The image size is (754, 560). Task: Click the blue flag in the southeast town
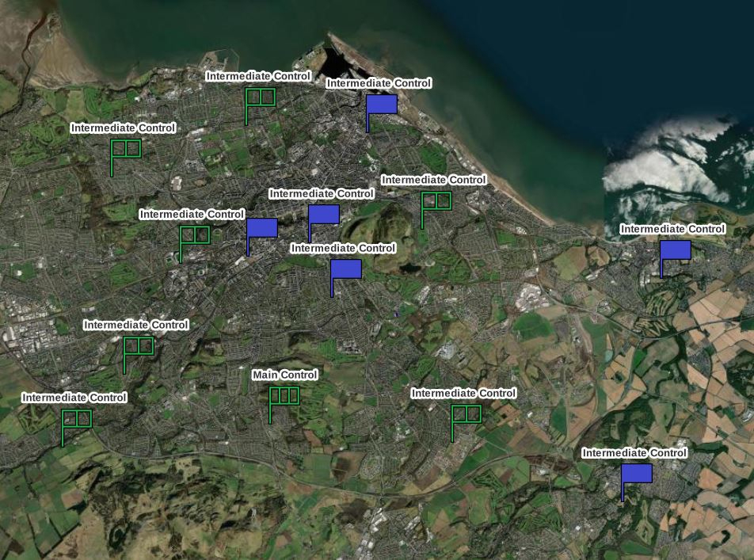pyautogui.click(x=636, y=474)
